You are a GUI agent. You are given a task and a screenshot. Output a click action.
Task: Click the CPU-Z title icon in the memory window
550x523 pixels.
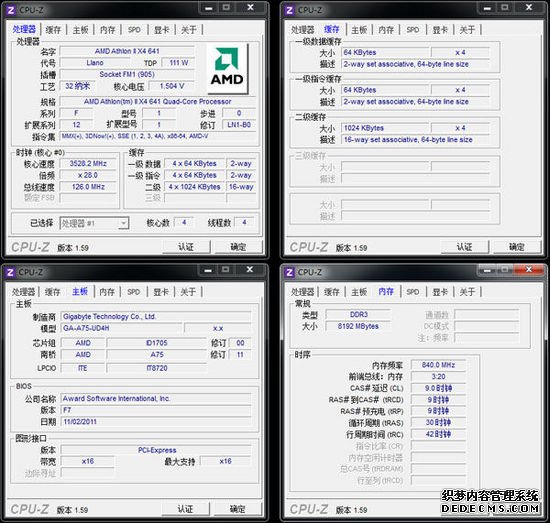click(289, 273)
